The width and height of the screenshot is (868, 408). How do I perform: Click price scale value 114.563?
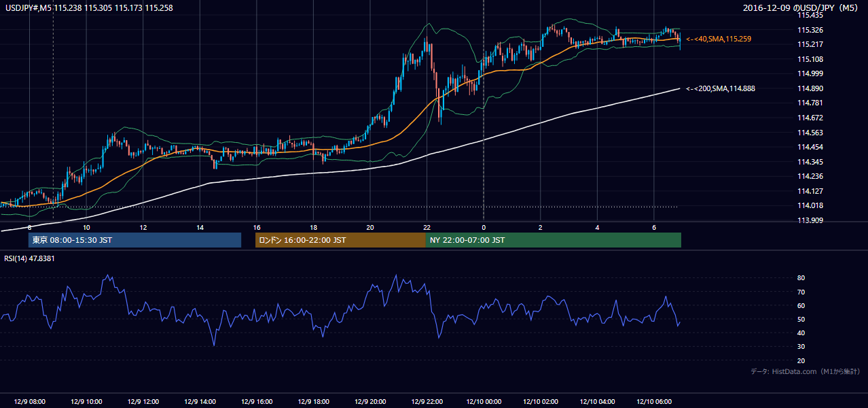810,133
